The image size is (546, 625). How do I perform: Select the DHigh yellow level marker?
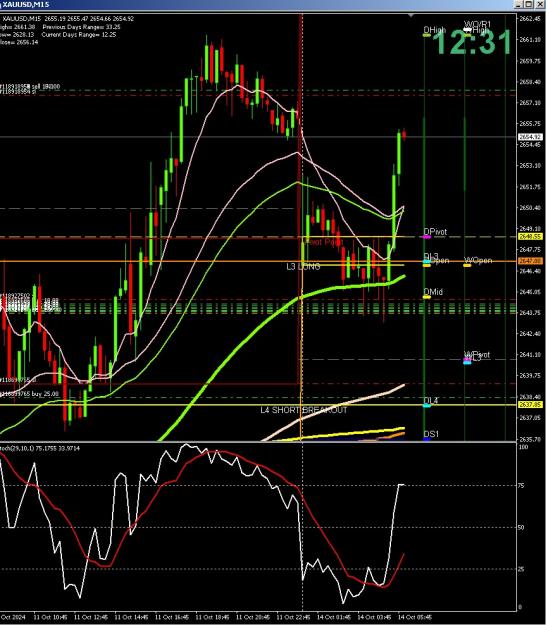(x=426, y=35)
